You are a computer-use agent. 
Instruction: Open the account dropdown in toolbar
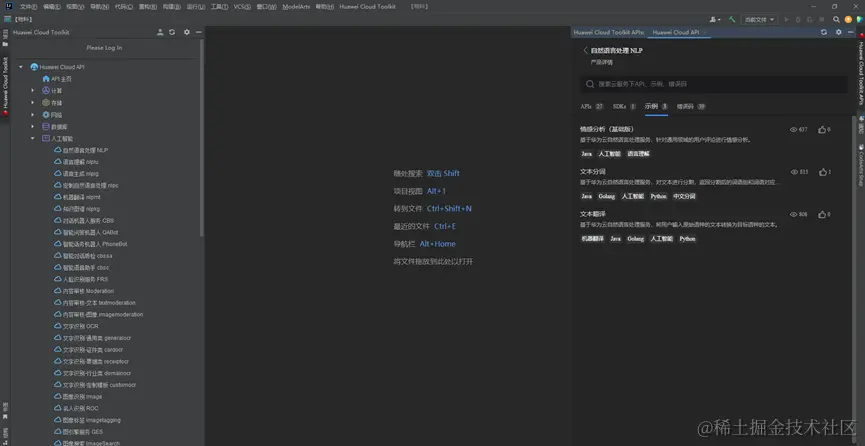[715, 19]
